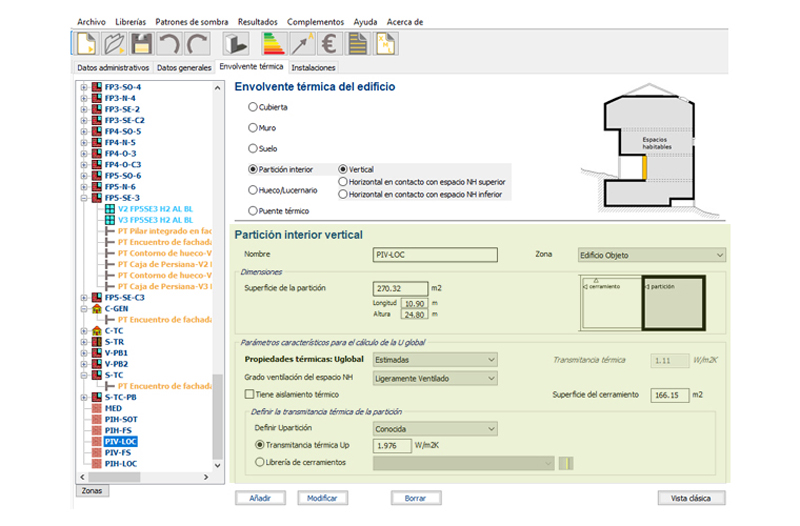The image size is (800, 526).
Task: Open the building shadow pattern icon
Action: 236,44
